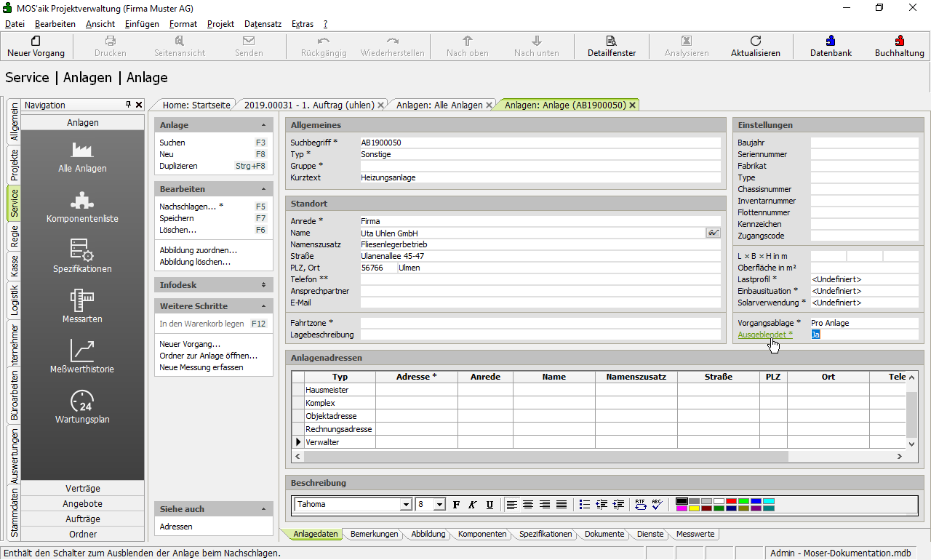Open the Datei menu

pos(15,24)
